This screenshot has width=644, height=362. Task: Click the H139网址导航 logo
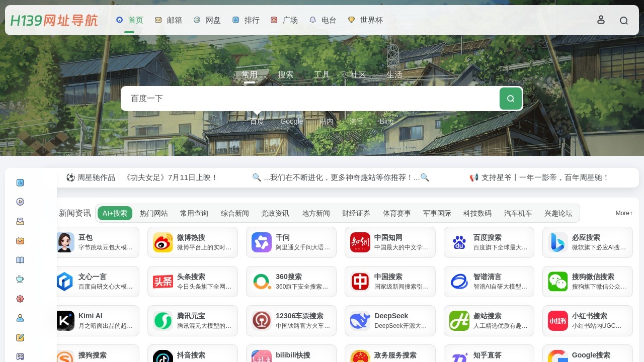pos(54,20)
